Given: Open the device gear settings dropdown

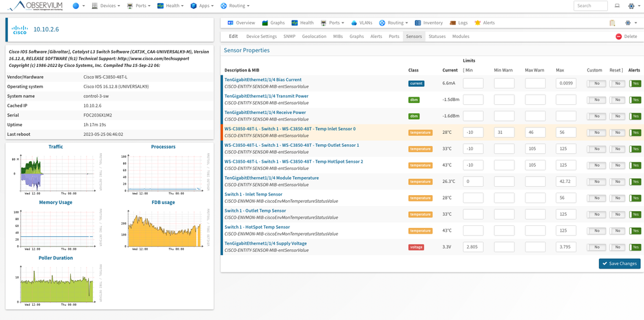Looking at the screenshot, I should [x=630, y=23].
